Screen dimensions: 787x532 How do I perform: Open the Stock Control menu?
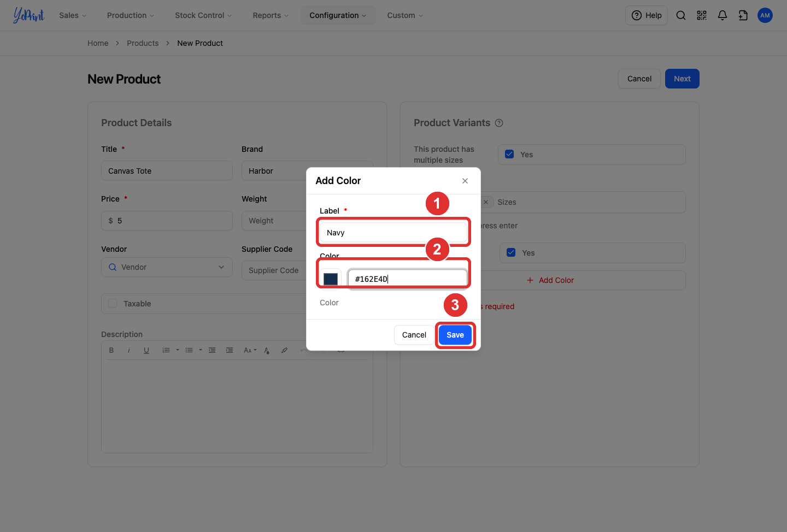[x=203, y=15]
